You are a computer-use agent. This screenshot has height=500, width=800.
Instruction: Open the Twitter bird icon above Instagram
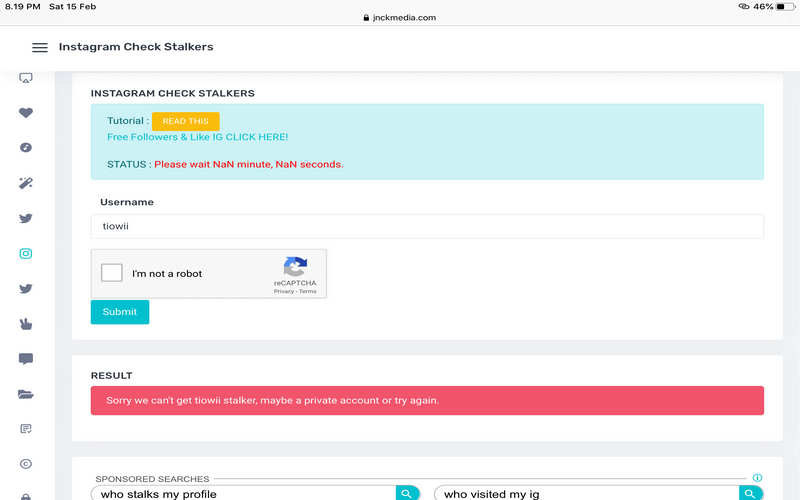(x=26, y=218)
